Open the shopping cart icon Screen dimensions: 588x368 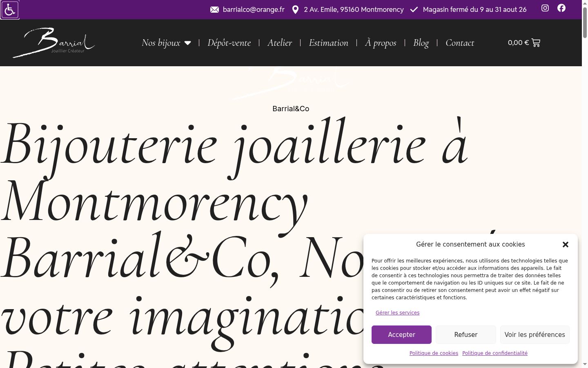point(536,43)
